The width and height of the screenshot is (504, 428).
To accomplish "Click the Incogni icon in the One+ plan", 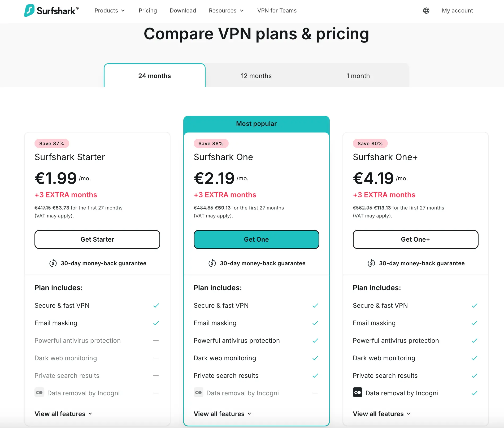I will [x=358, y=392].
